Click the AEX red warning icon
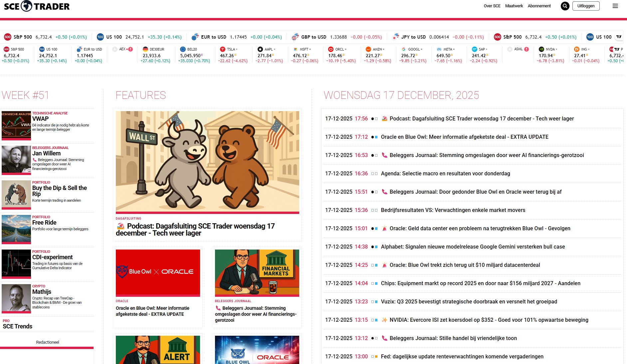Viewport: 627px width, 364px height. [x=130, y=49]
